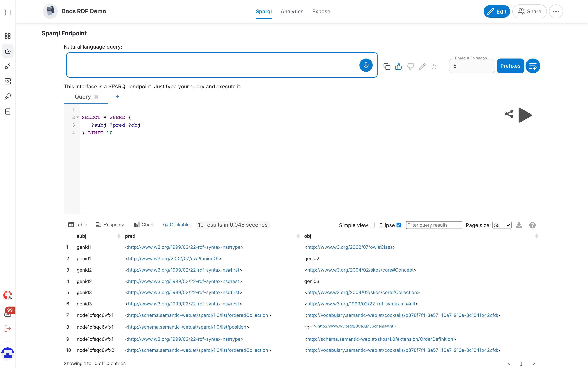Open the more options ellipsis menu
588x368 pixels.
[x=556, y=11]
